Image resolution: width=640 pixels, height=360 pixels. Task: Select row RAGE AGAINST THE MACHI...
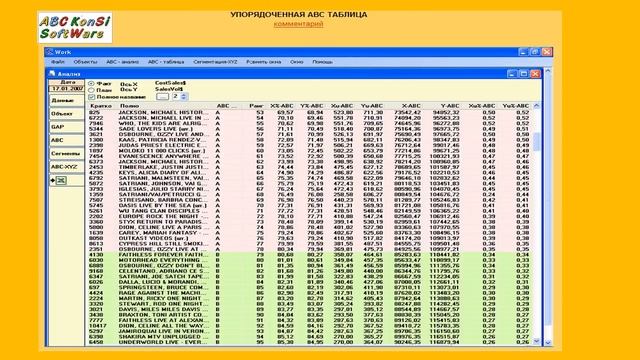(308, 293)
